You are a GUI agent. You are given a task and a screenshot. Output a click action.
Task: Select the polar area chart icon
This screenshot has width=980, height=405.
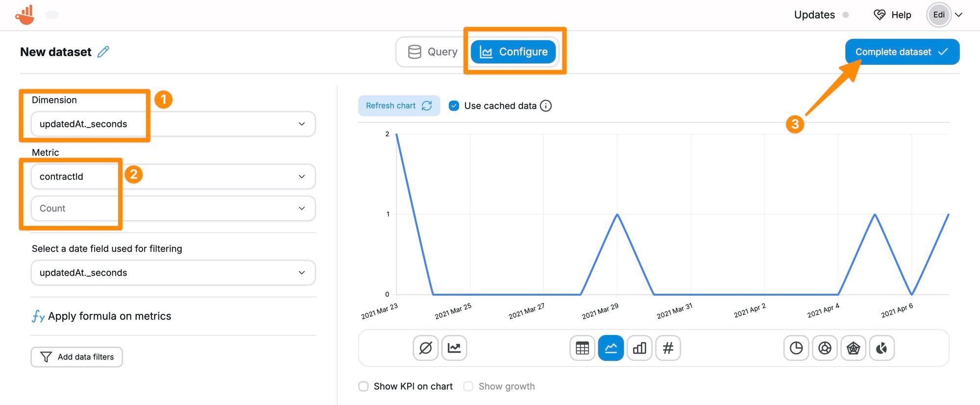tap(882, 348)
